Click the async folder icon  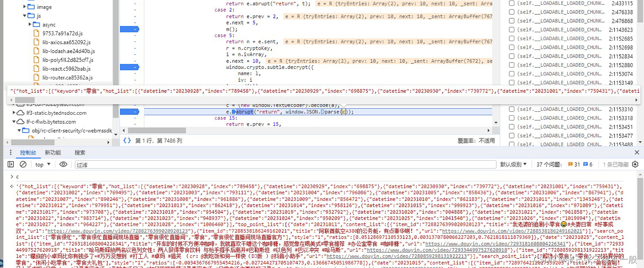[x=37, y=25]
